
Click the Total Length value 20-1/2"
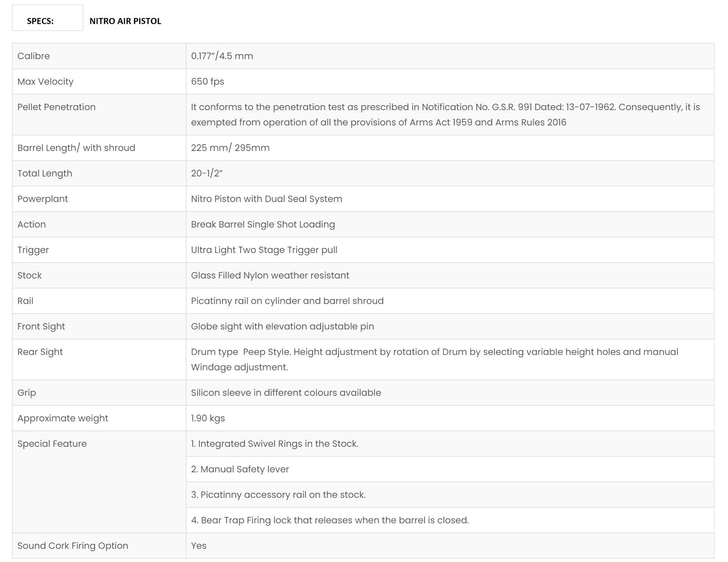(207, 173)
